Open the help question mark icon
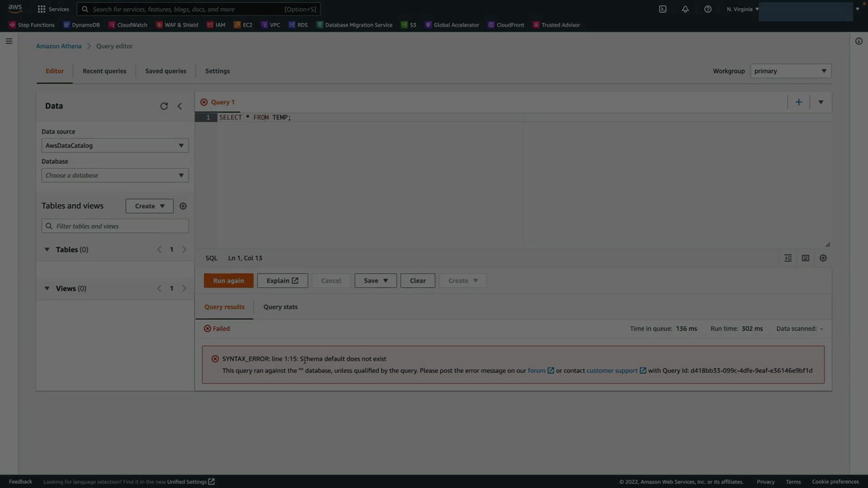 707,9
